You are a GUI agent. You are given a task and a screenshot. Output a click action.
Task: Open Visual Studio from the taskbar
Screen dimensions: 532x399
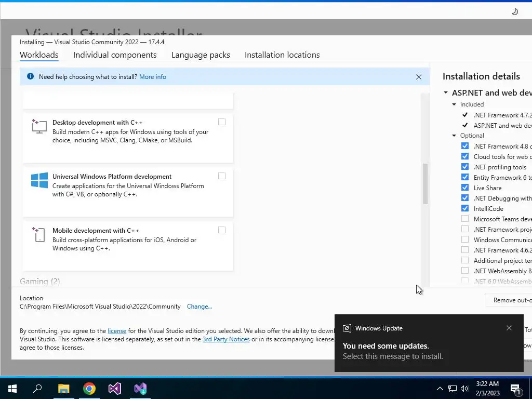[115, 389]
